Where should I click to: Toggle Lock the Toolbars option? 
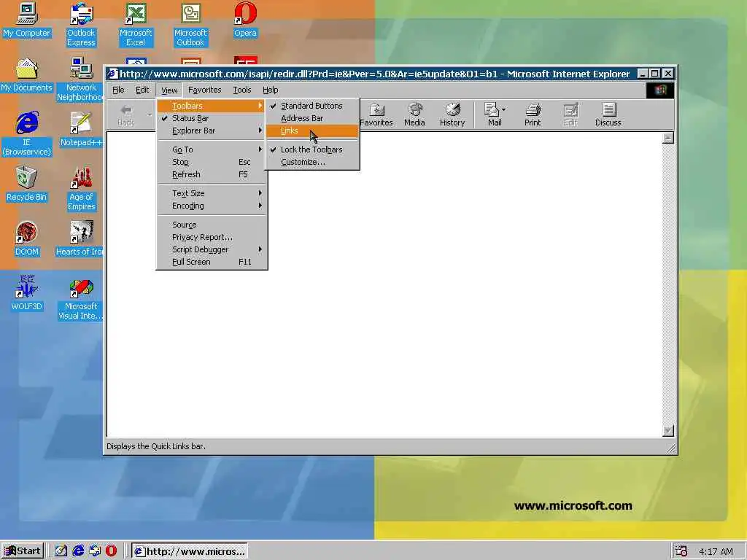(x=312, y=149)
